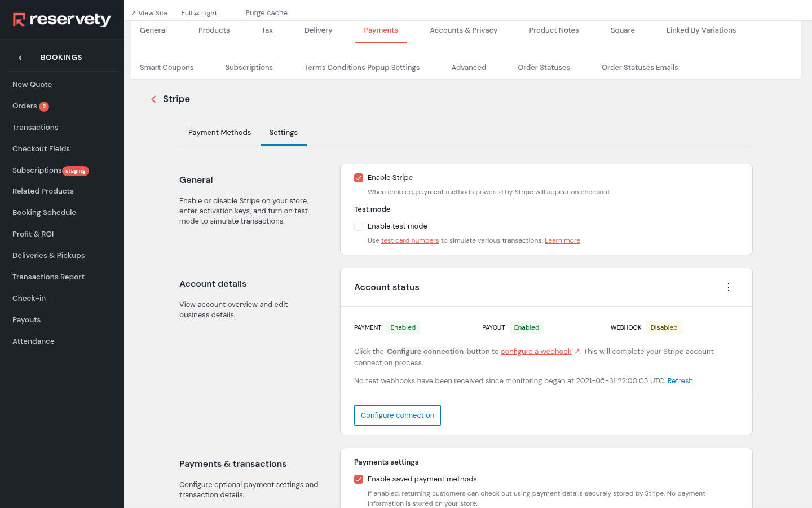This screenshot has height=508, width=812.
Task: Click the Orders badge showing 2
Action: pos(44,107)
